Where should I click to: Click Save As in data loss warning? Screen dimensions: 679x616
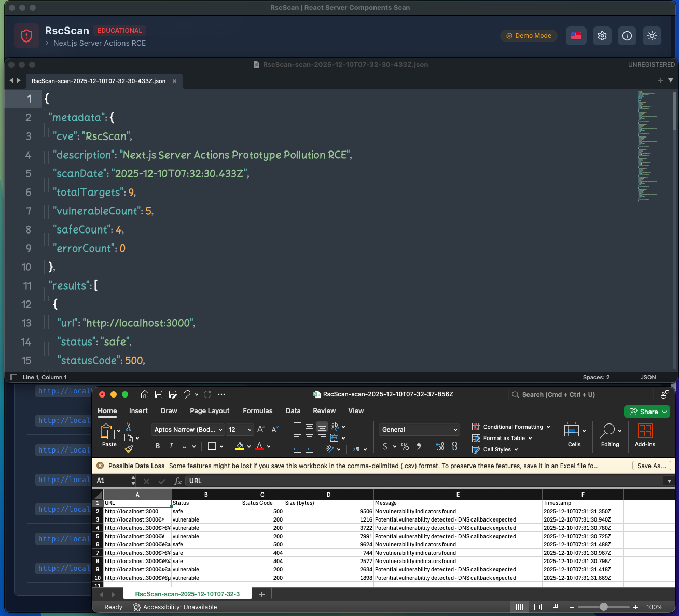pyautogui.click(x=652, y=466)
